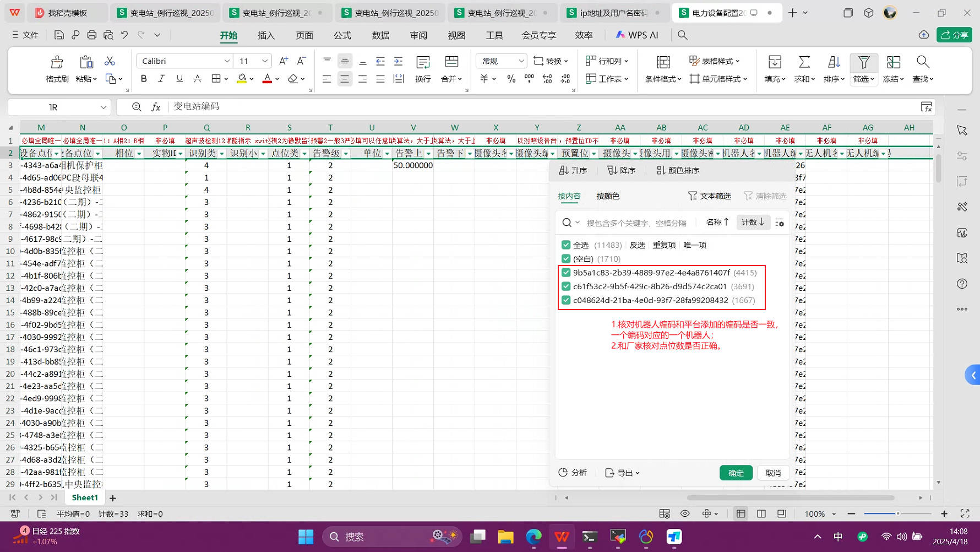Click the 取消 cancel button
The width and height of the screenshot is (980, 552).
[773, 473]
